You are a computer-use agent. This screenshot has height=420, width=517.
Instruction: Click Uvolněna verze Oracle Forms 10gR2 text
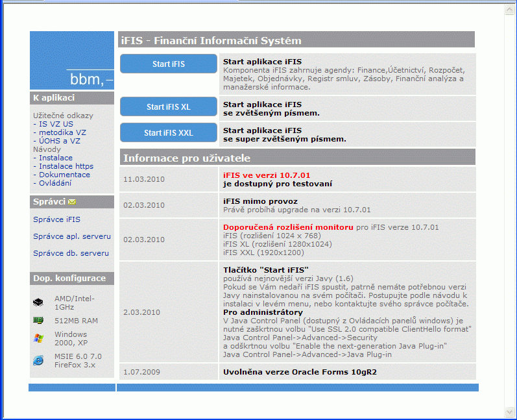tap(300, 372)
